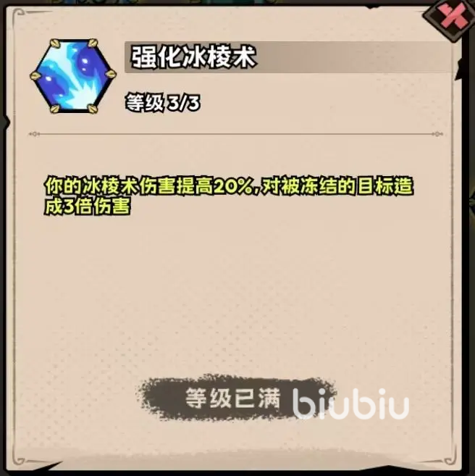
Task: Click gold leaf at hexagon's lower-left corner
Action: 55,109
